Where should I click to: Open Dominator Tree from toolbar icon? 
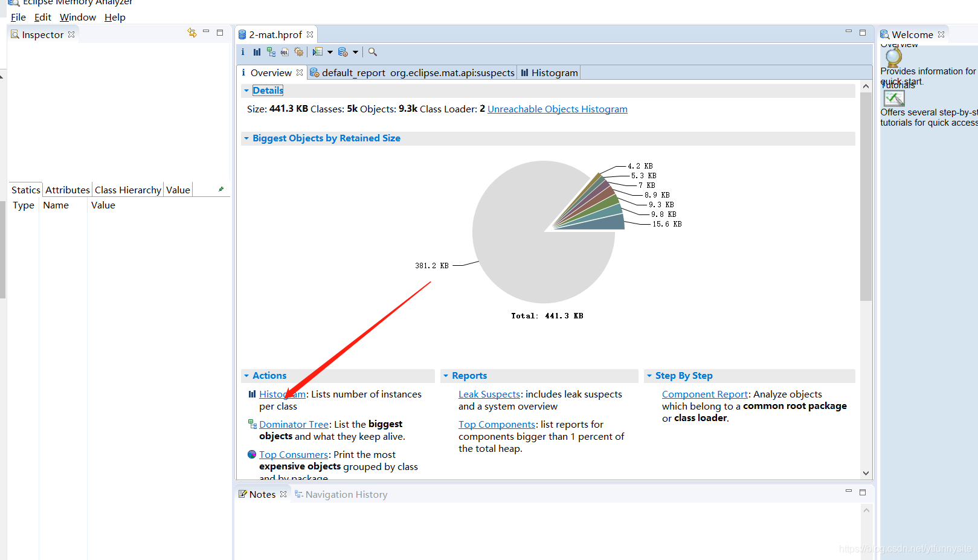coord(271,52)
